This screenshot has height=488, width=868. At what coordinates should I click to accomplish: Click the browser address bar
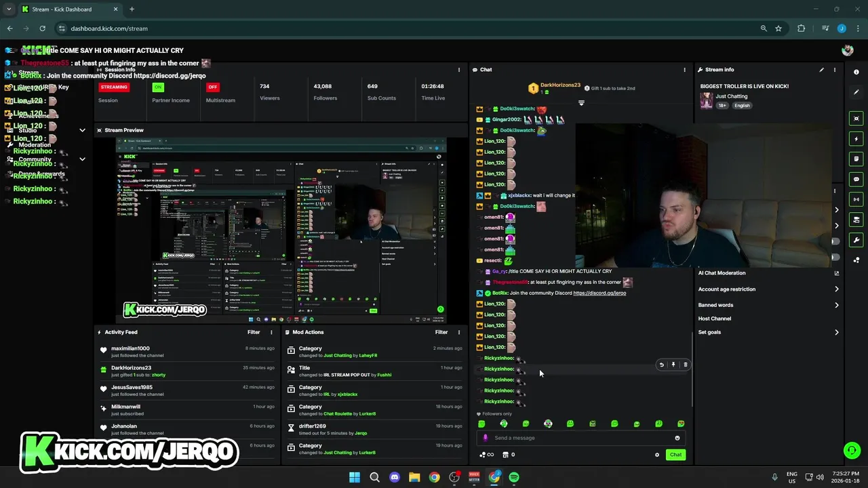(x=407, y=28)
